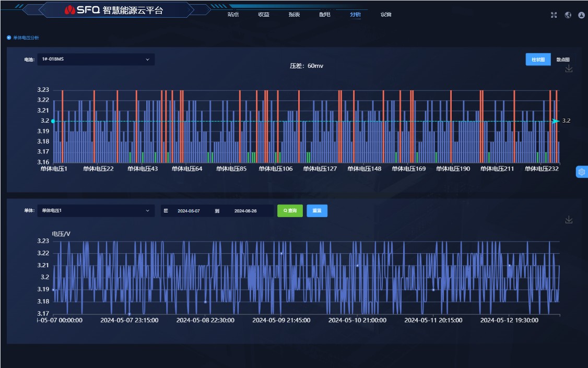
Task: Expand the 电池 dropdown showing 1#-01BMS
Action: (x=96, y=59)
